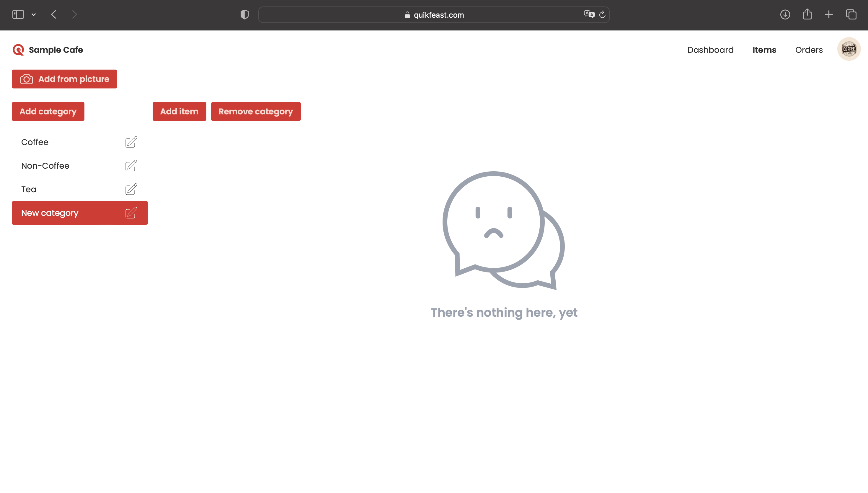Click the quikfeast.com address bar input
Screen dimensions: 868x493
pos(434,15)
